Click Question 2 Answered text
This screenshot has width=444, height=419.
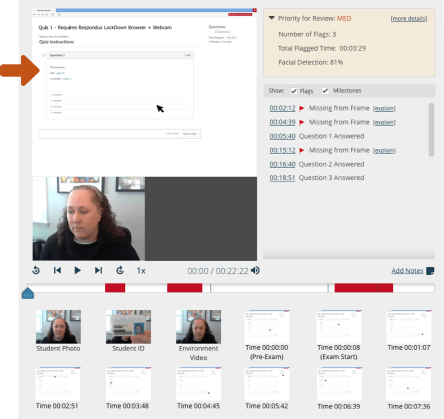[331, 164]
